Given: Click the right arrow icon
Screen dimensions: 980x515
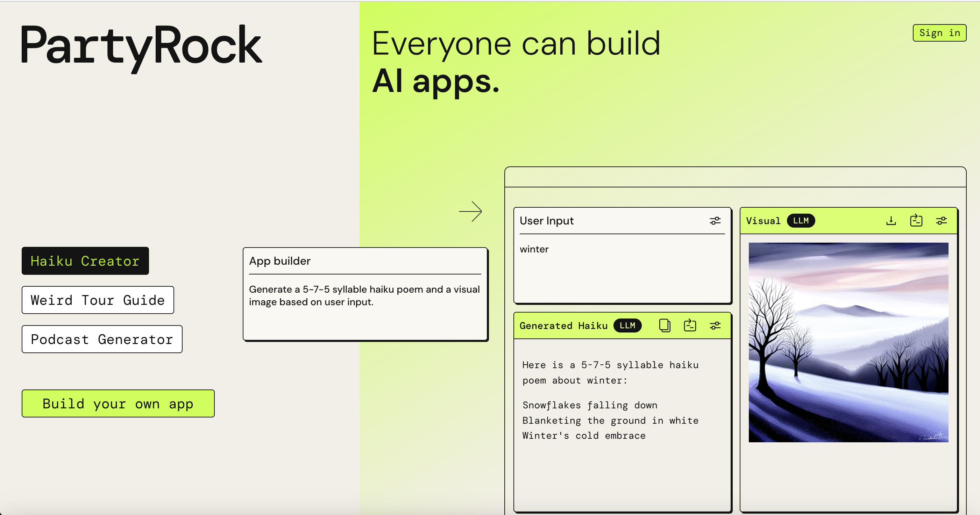Looking at the screenshot, I should click(x=470, y=211).
